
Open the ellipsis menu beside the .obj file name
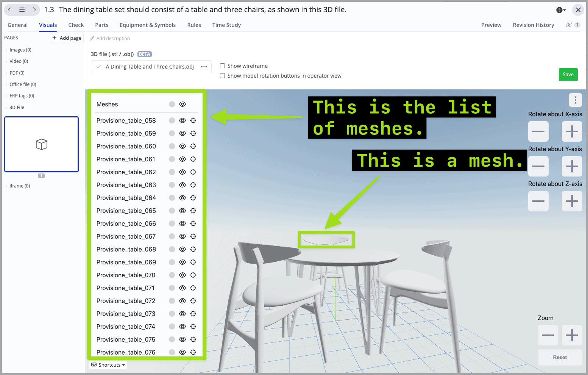204,66
